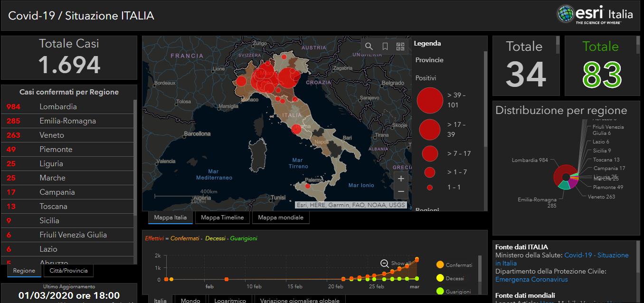
Task: Switch to the Mappa mondiale tab
Action: point(281,218)
